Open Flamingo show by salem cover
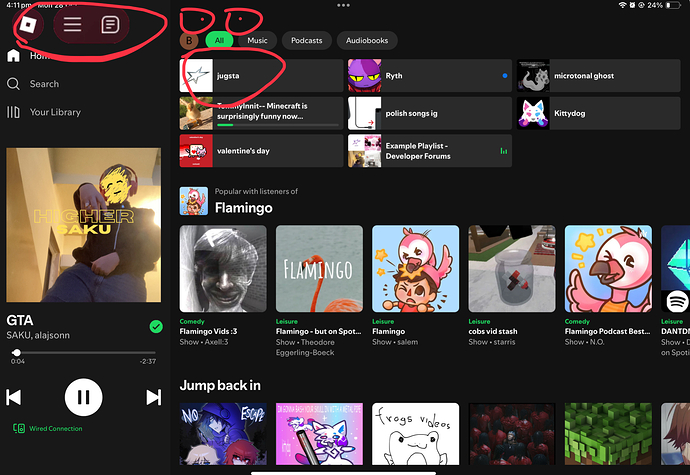The width and height of the screenshot is (690, 475). coord(415,269)
